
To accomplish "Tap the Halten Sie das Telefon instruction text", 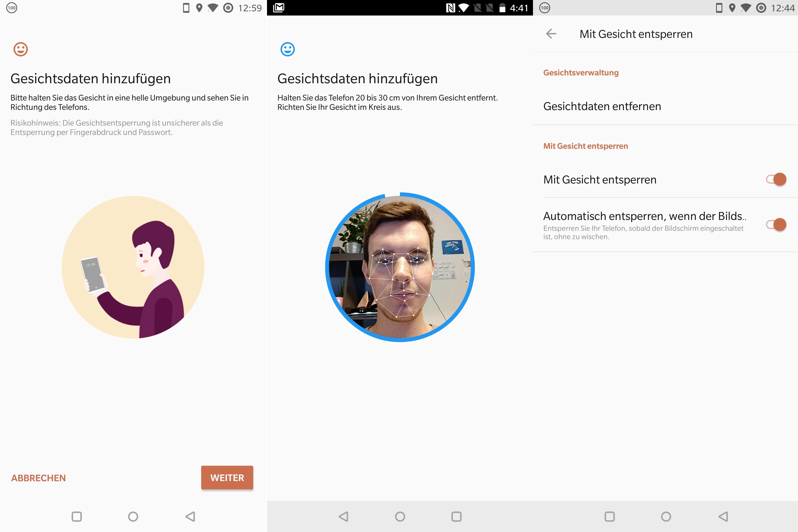I will point(387,102).
